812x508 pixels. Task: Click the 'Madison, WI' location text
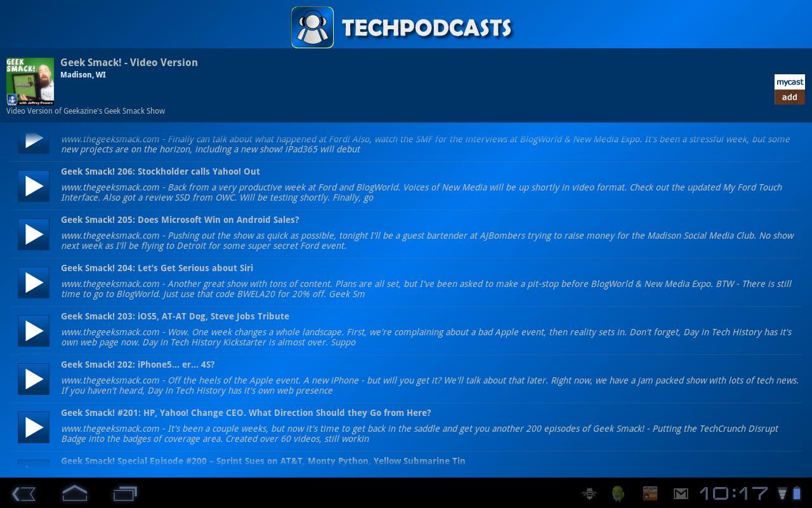coord(83,75)
